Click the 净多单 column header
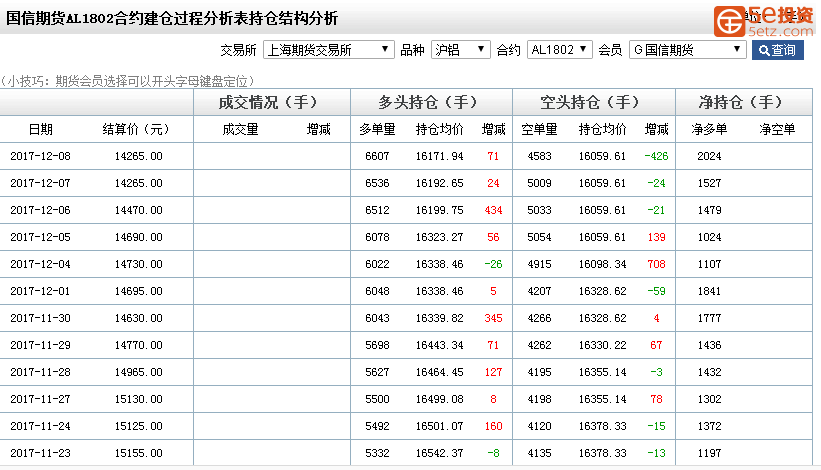 pos(709,129)
